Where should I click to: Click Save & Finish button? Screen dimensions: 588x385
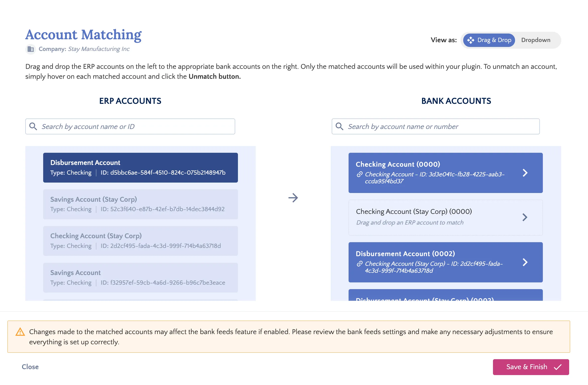pyautogui.click(x=531, y=367)
